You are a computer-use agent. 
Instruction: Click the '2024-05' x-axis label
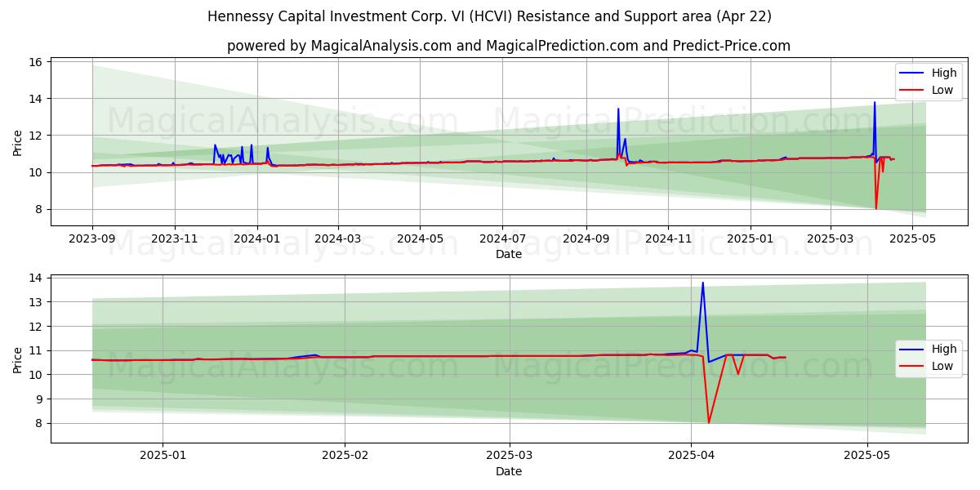(x=420, y=239)
